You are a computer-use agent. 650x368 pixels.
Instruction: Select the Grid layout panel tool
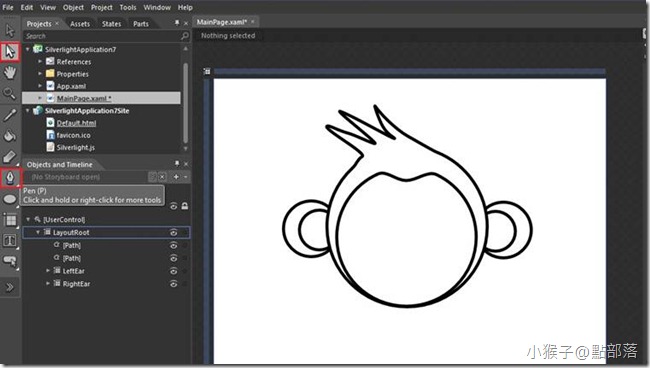click(10, 220)
